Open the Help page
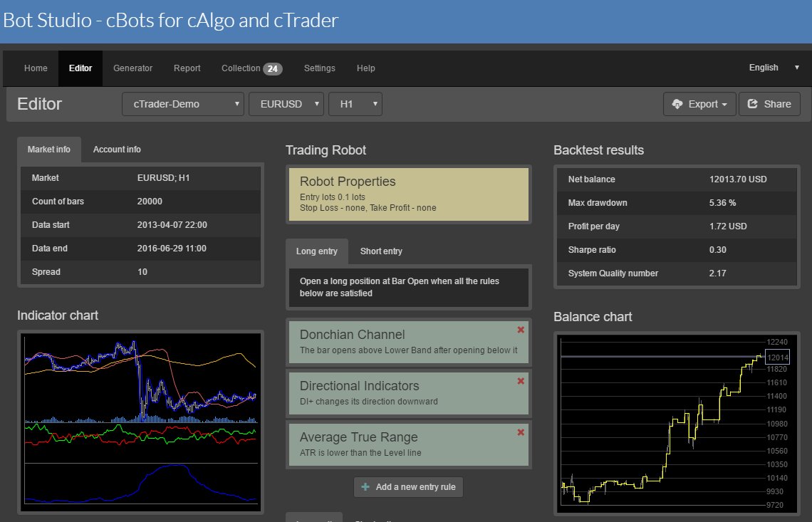812x522 pixels. [x=365, y=68]
